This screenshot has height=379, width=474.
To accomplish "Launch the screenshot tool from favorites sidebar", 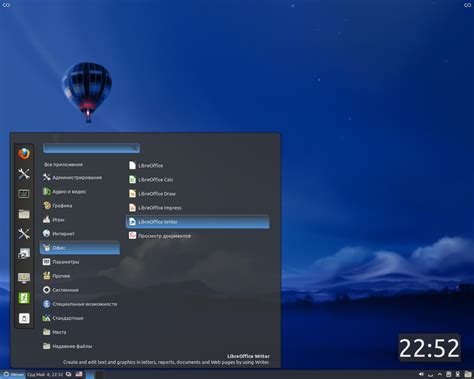I will [24, 254].
